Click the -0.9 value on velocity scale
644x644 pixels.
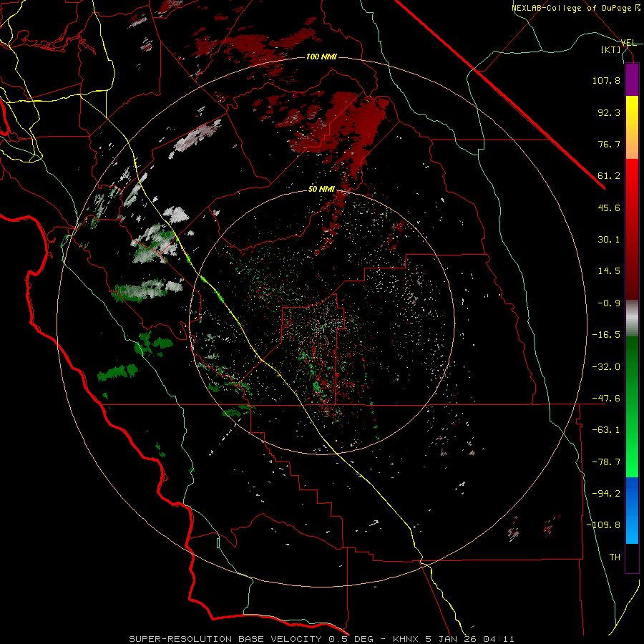(x=609, y=303)
